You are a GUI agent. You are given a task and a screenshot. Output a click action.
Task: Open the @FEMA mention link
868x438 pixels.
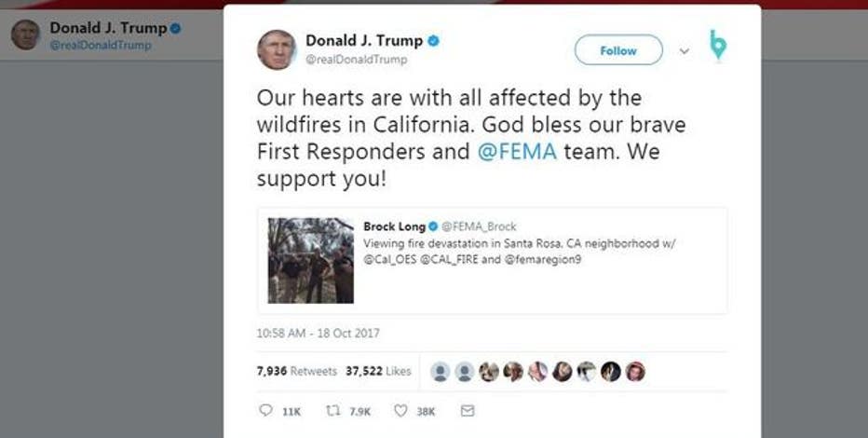point(517,152)
